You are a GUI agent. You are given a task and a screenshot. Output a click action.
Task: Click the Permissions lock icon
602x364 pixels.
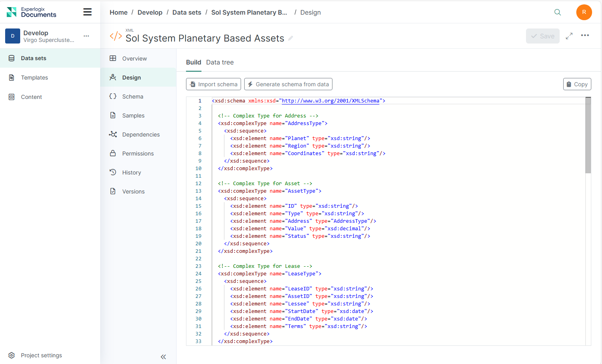click(x=113, y=153)
